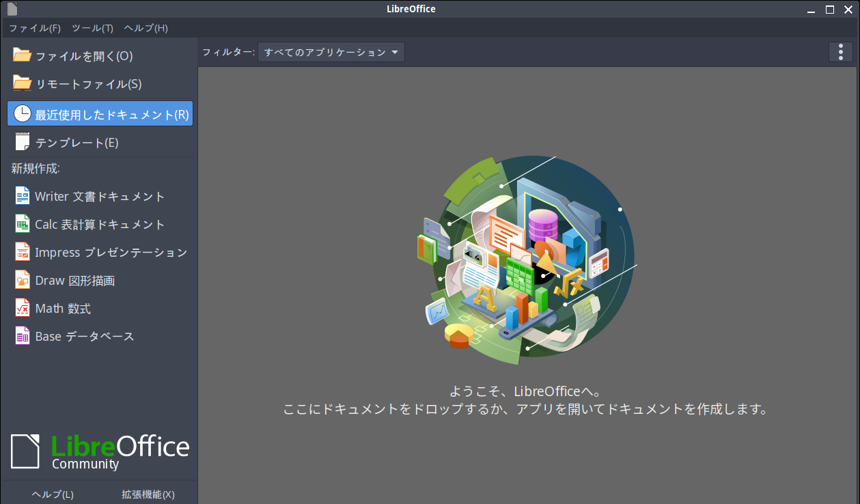
Task: Open the three-dot actions menu
Action: pos(840,52)
